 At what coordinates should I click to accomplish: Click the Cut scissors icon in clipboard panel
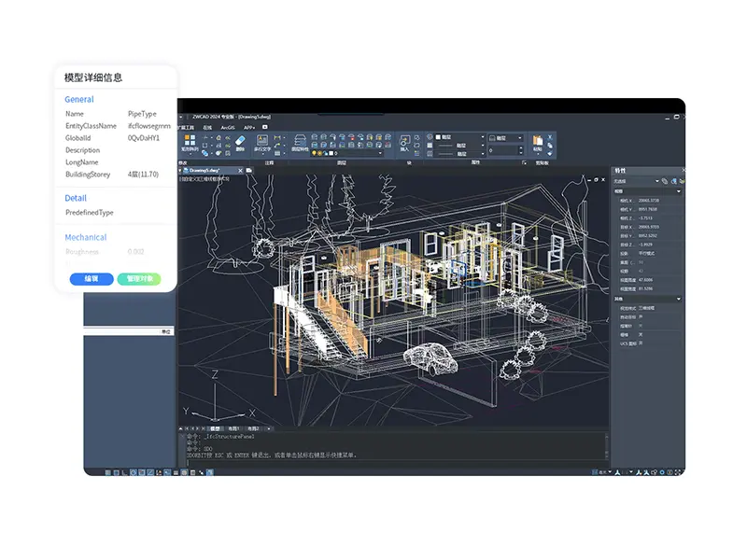(x=550, y=137)
